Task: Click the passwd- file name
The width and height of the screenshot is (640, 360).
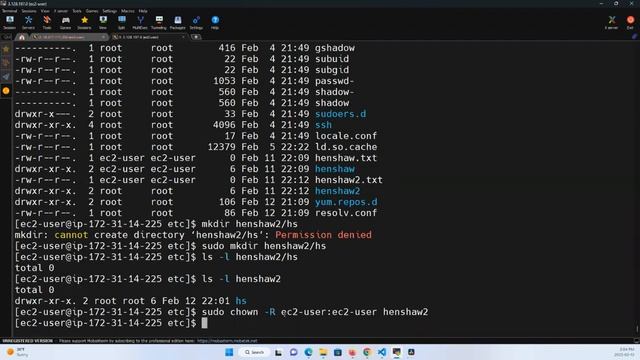Action: point(335,81)
